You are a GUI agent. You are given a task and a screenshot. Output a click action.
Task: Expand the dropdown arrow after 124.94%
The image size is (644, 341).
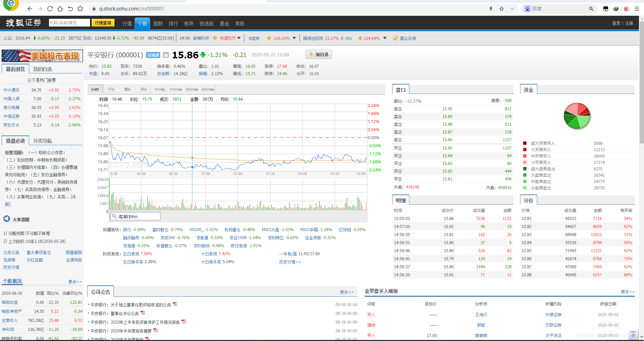pyautogui.click(x=385, y=38)
